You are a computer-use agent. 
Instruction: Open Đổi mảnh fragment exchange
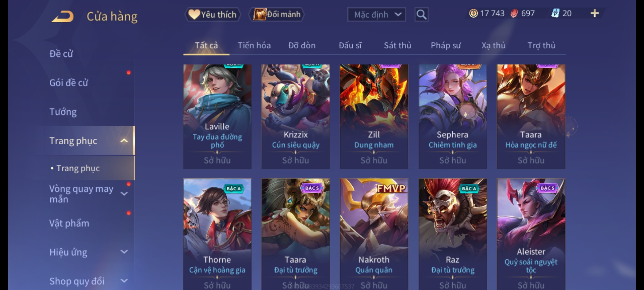tap(277, 15)
